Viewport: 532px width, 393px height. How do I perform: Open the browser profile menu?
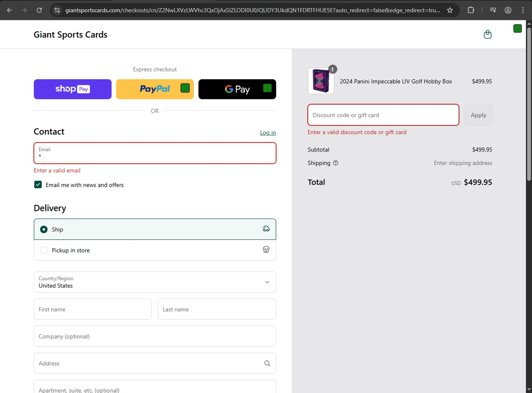tap(508, 10)
